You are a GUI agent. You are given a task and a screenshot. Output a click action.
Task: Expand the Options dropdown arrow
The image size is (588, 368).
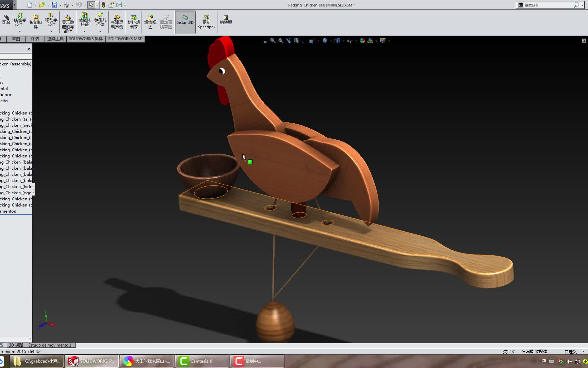125,5
